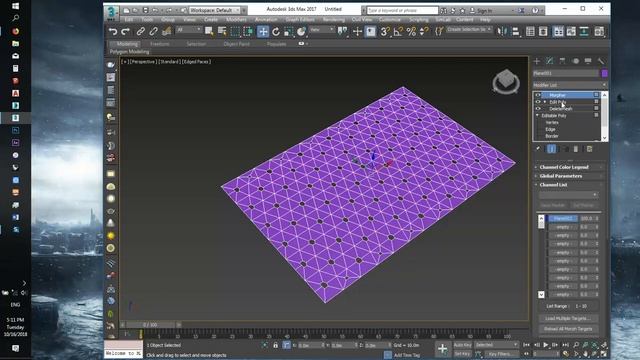Select Edge sub-object level in stack

coord(550,129)
